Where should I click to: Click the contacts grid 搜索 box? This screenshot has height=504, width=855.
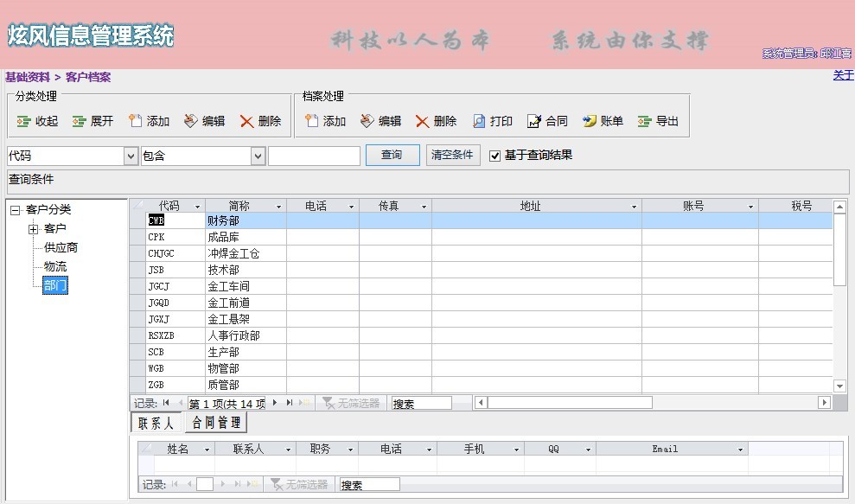pyautogui.click(x=370, y=485)
